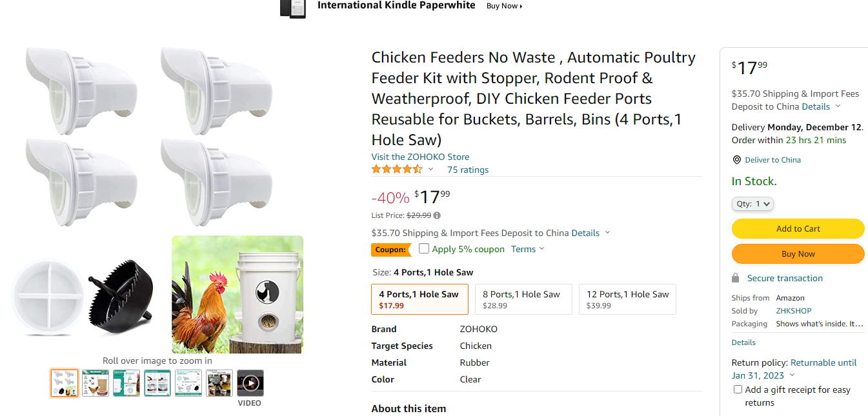The width and height of the screenshot is (868, 416).
Task: Open the second product image thumbnail
Action: click(x=96, y=383)
